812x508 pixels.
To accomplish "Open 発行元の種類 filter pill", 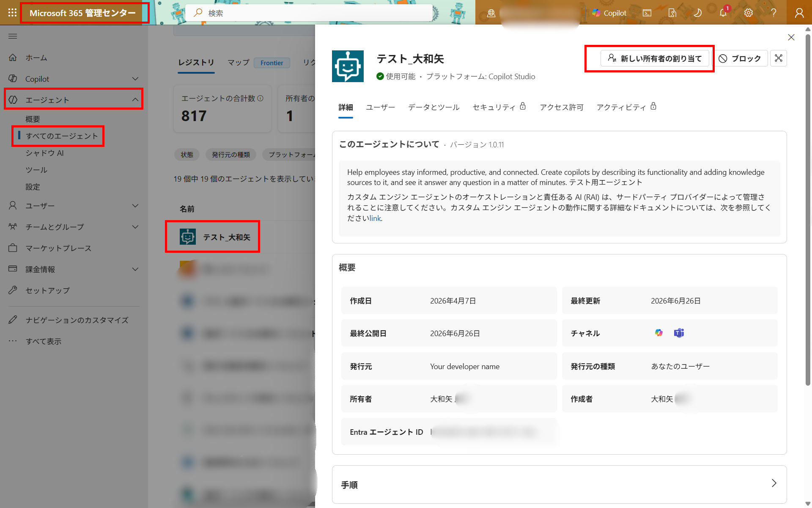I will pos(231,155).
